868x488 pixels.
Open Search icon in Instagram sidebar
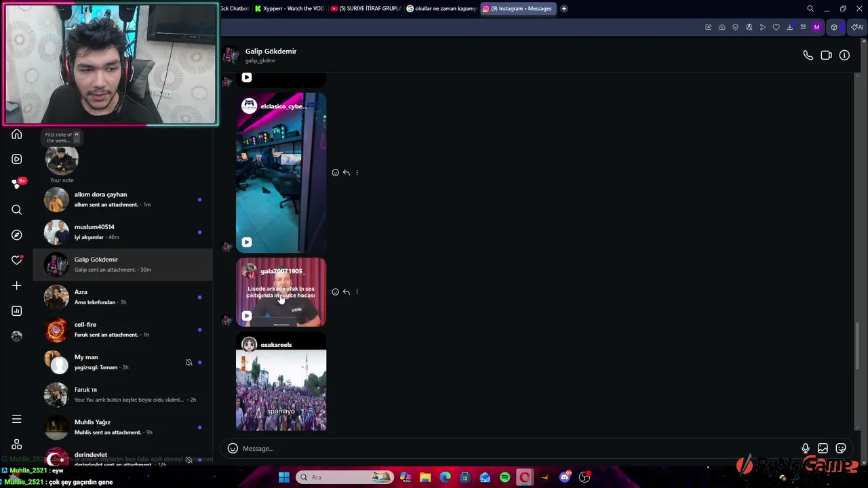click(x=16, y=209)
